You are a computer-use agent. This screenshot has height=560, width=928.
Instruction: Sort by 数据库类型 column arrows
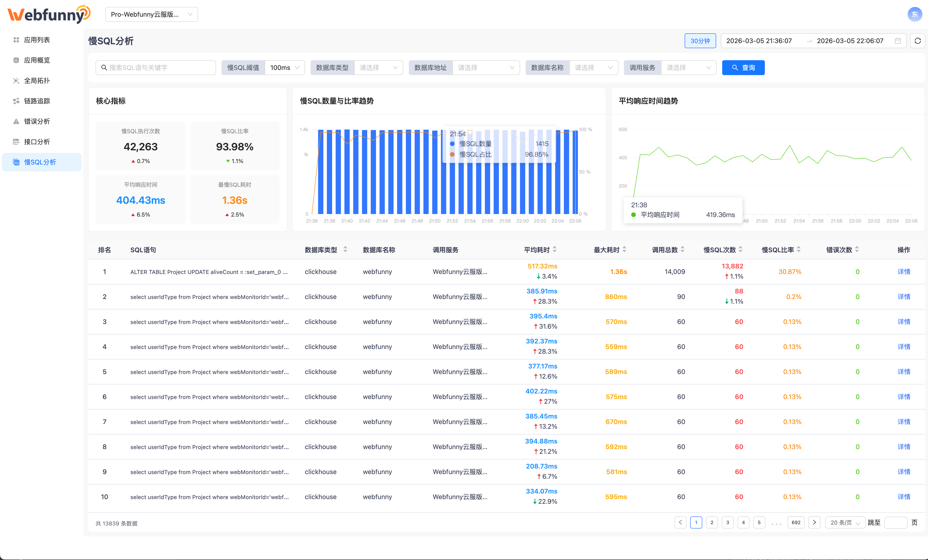pos(345,249)
